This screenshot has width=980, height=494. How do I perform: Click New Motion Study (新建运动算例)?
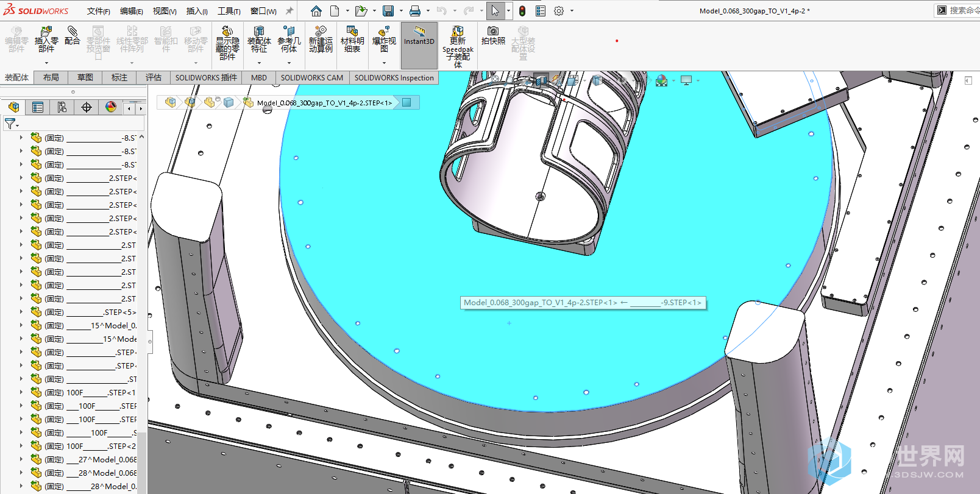click(x=321, y=40)
